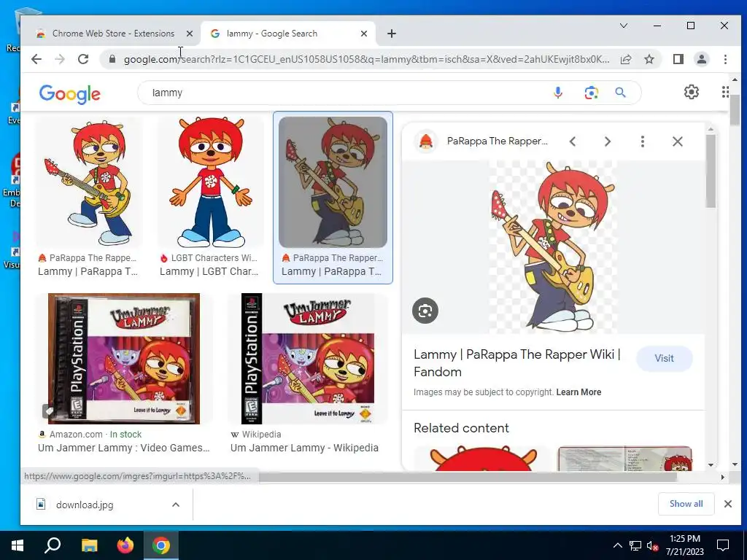Click Chrome icon in taskbar

[161, 545]
